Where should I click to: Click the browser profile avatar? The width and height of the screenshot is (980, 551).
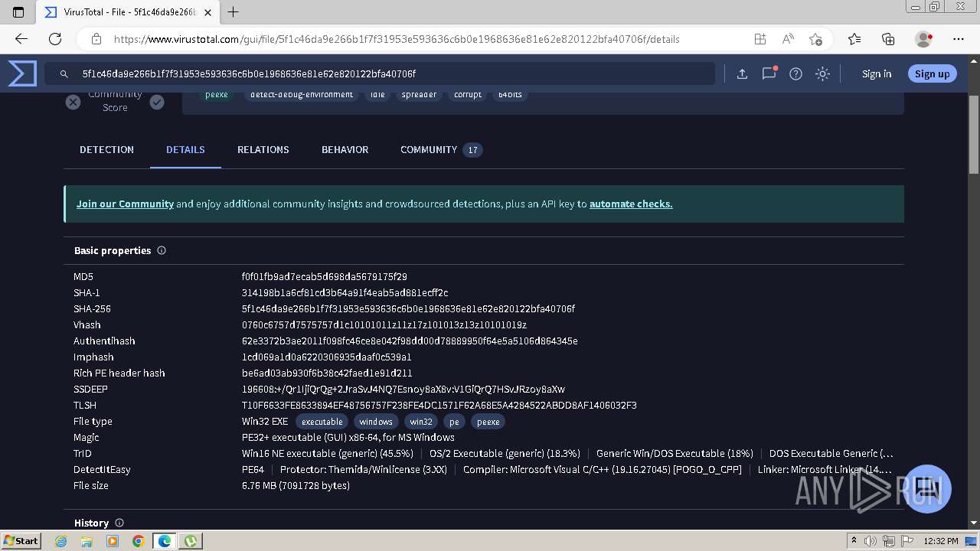tap(923, 39)
